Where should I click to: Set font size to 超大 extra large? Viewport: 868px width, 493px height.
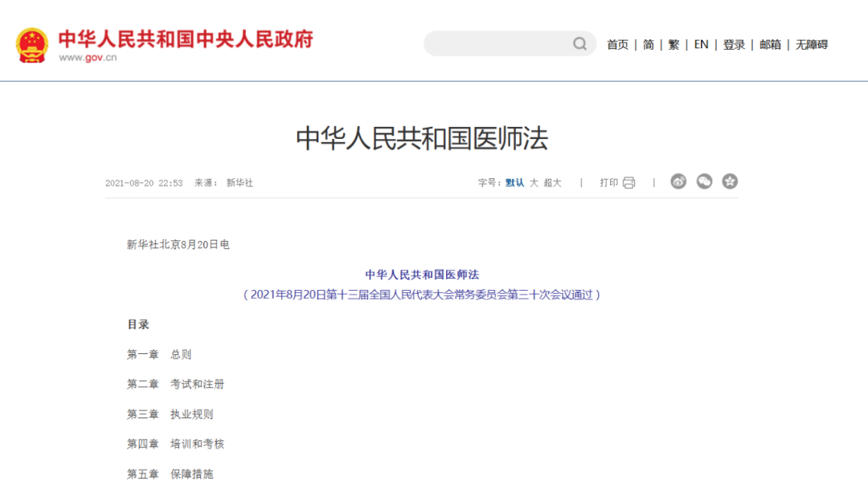(552, 183)
